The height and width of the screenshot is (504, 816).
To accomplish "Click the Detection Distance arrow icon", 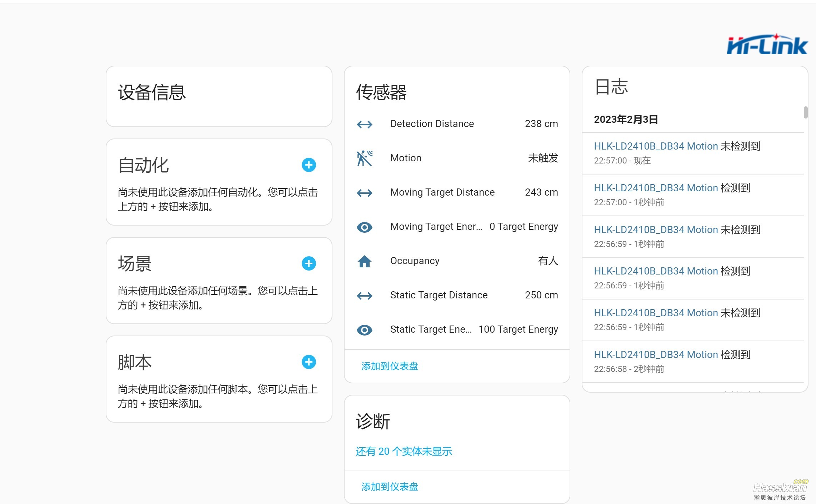I will pos(364,124).
